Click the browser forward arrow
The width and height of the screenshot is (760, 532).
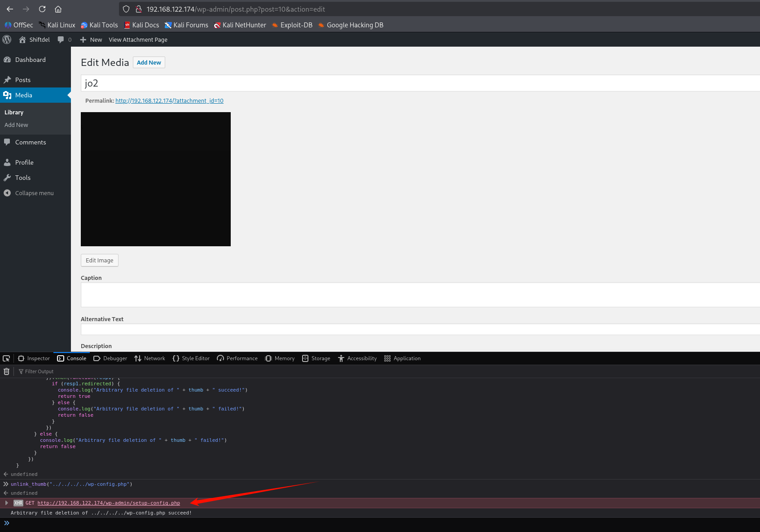coord(26,9)
